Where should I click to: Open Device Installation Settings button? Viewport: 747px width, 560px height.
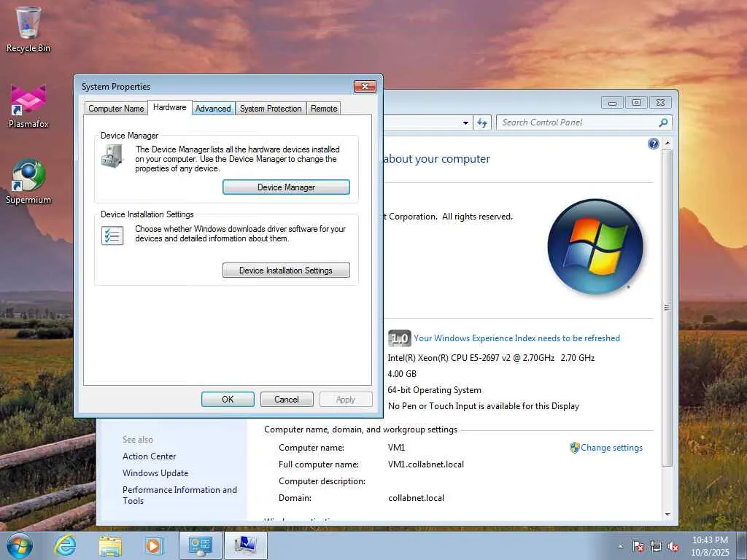tap(286, 271)
